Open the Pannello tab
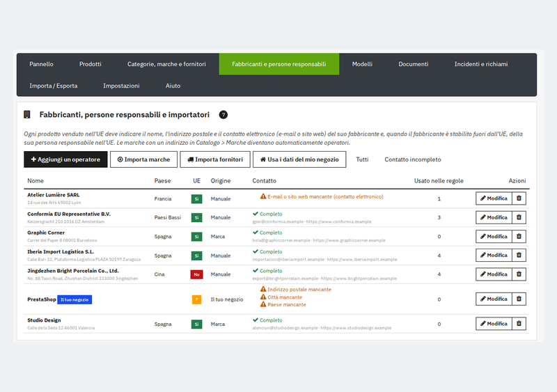This screenshot has height=392, width=557. 41,64
